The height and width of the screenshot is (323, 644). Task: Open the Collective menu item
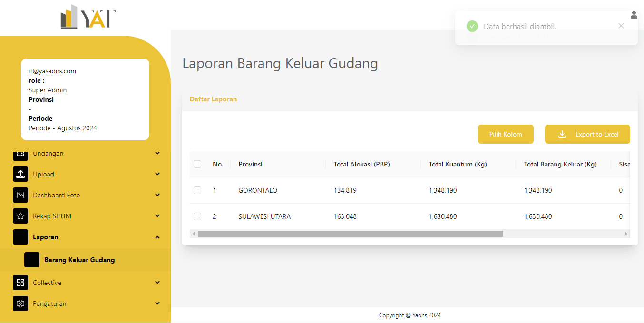pos(47,283)
